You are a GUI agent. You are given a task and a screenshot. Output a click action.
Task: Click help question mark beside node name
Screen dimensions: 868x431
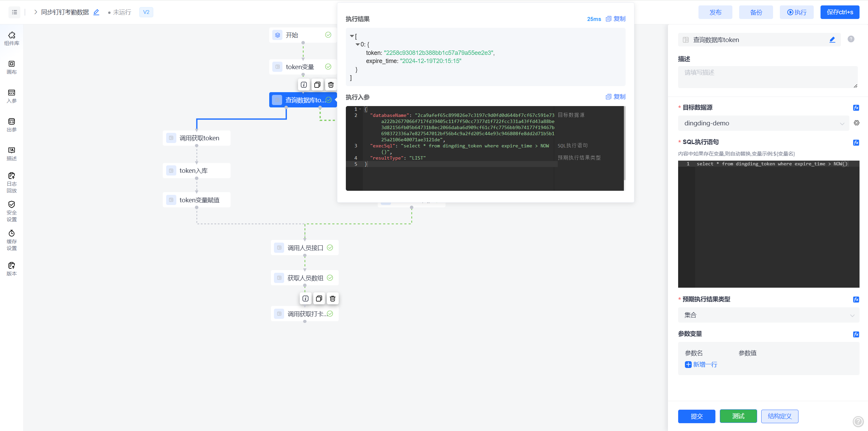851,39
